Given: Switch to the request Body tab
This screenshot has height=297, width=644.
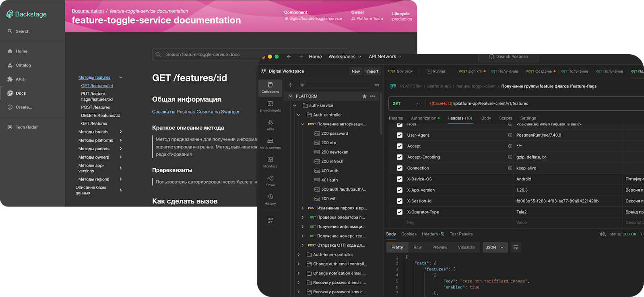Looking at the screenshot, I should [x=486, y=118].
